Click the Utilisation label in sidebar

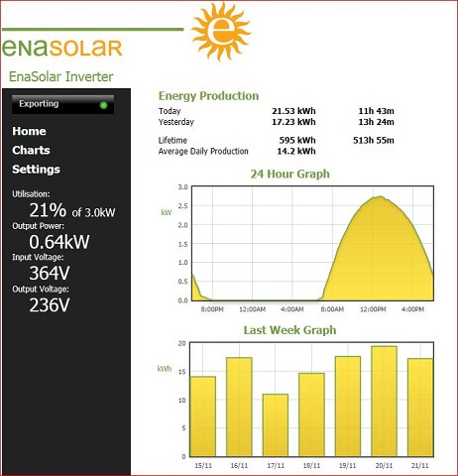(31, 194)
